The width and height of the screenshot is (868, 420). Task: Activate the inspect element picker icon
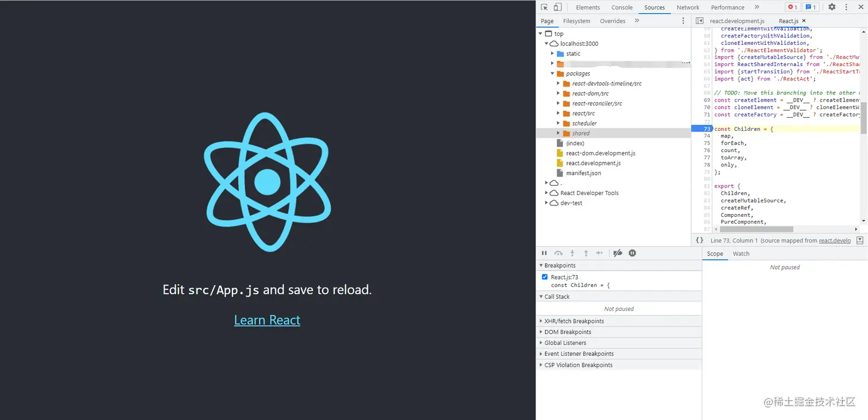coord(544,7)
